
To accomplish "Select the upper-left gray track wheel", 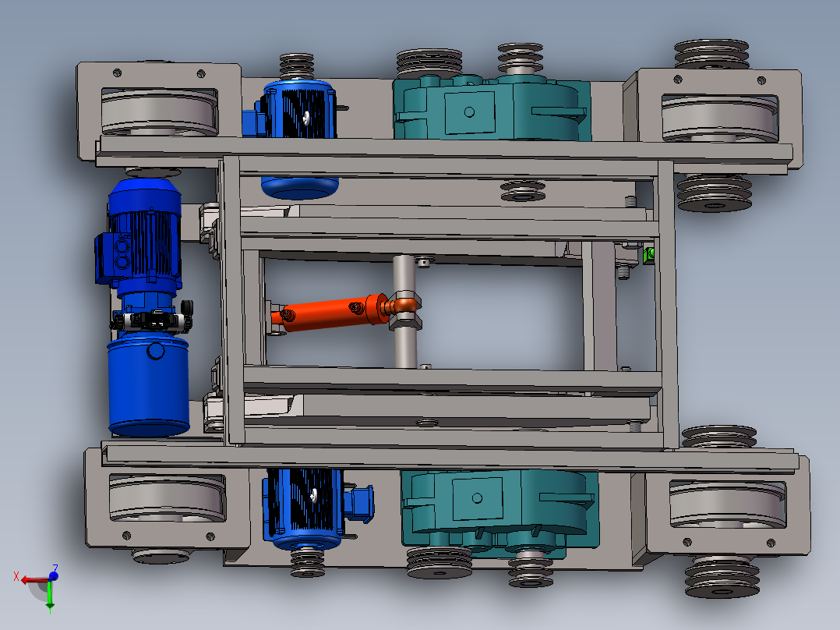I will click(x=159, y=113).
